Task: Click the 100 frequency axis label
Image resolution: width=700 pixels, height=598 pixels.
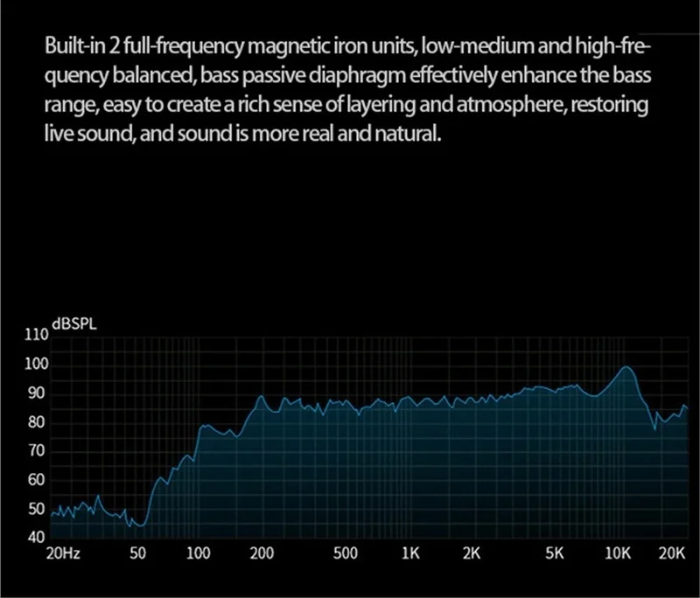Action: point(199,553)
